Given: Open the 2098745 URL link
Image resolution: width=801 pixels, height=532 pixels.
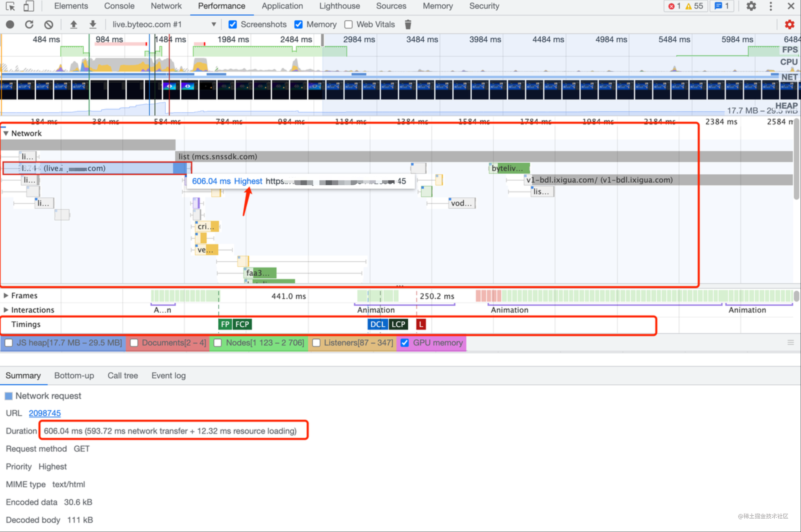Looking at the screenshot, I should (45, 413).
